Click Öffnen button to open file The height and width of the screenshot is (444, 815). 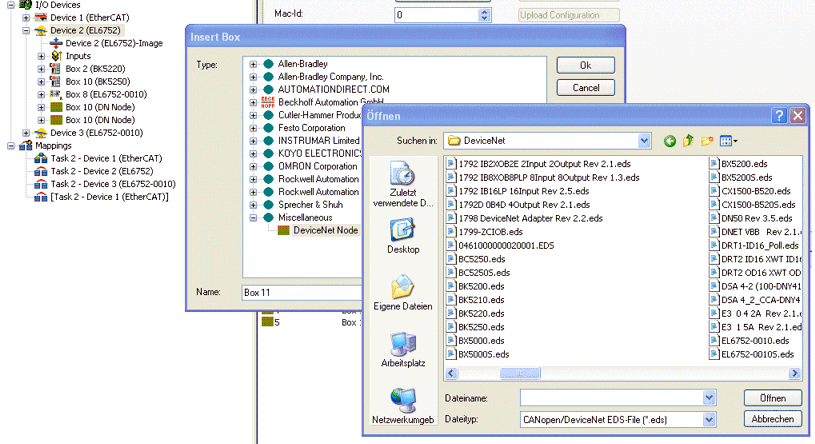[x=772, y=398]
